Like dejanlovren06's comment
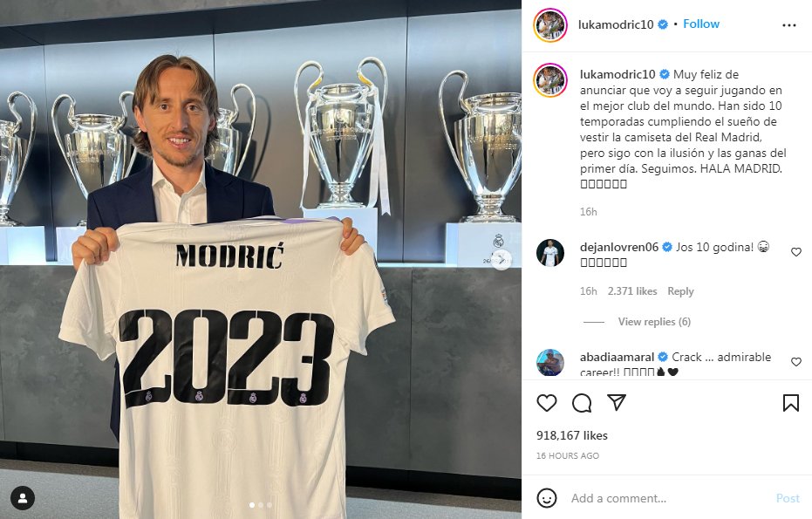The image size is (812, 519). (x=796, y=252)
